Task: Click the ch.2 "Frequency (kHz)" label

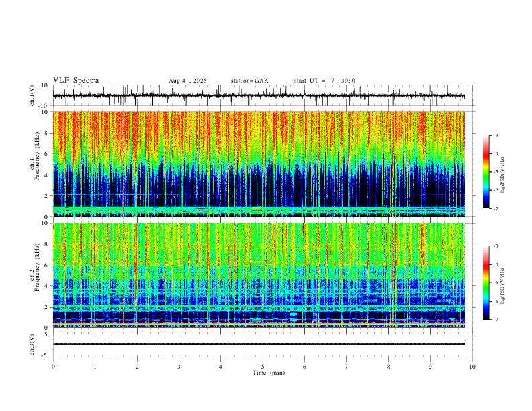Action: click(x=38, y=267)
